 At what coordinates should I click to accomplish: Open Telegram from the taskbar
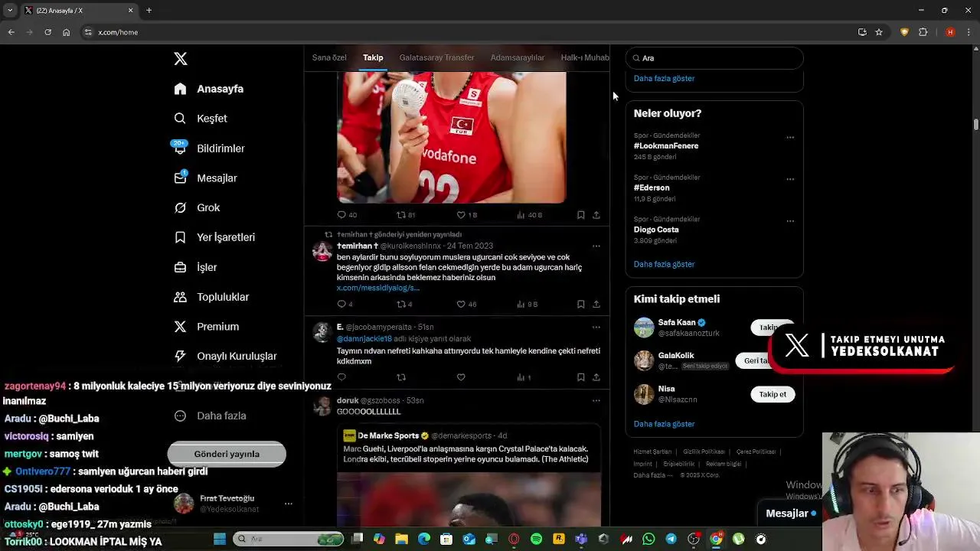point(671,540)
